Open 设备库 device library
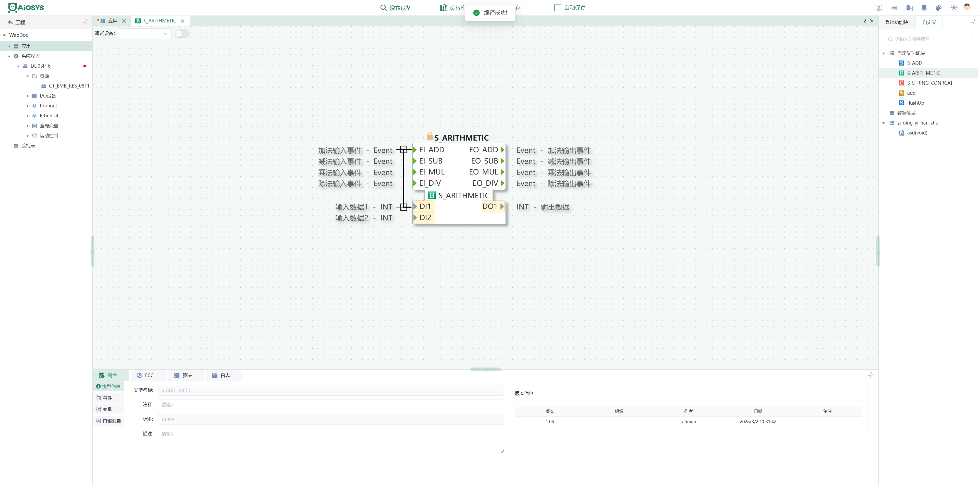The image size is (980, 485). pyautogui.click(x=453, y=8)
